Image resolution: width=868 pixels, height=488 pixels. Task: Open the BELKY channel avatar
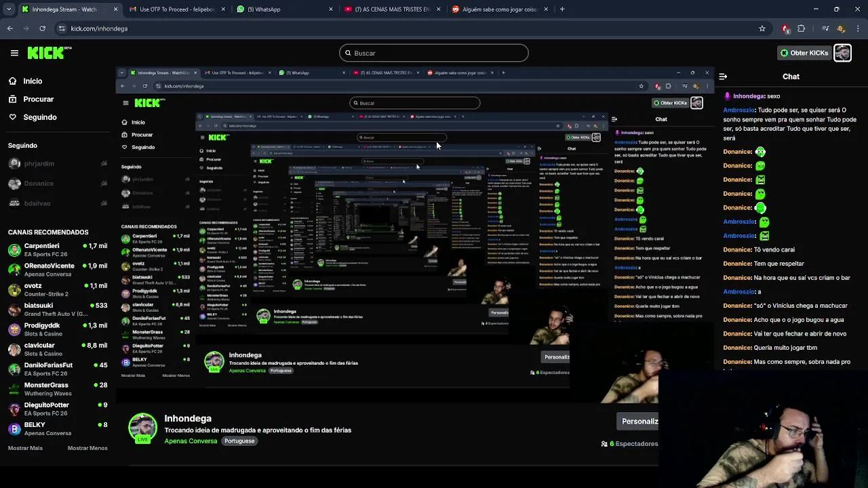pyautogui.click(x=14, y=429)
